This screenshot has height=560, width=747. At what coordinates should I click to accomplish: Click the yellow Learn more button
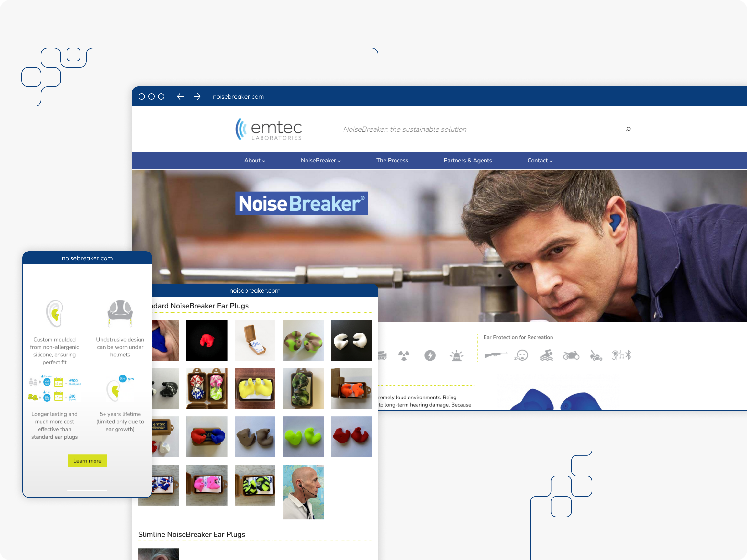pos(87,461)
